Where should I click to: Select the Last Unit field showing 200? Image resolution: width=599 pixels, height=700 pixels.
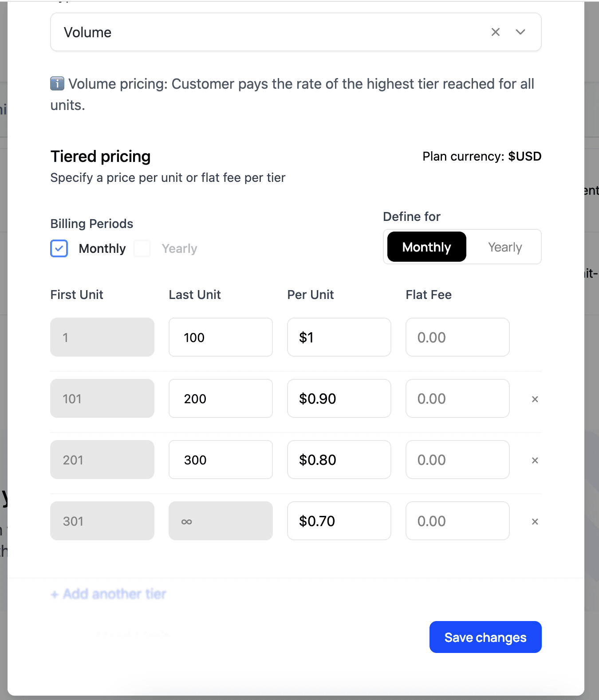(221, 398)
